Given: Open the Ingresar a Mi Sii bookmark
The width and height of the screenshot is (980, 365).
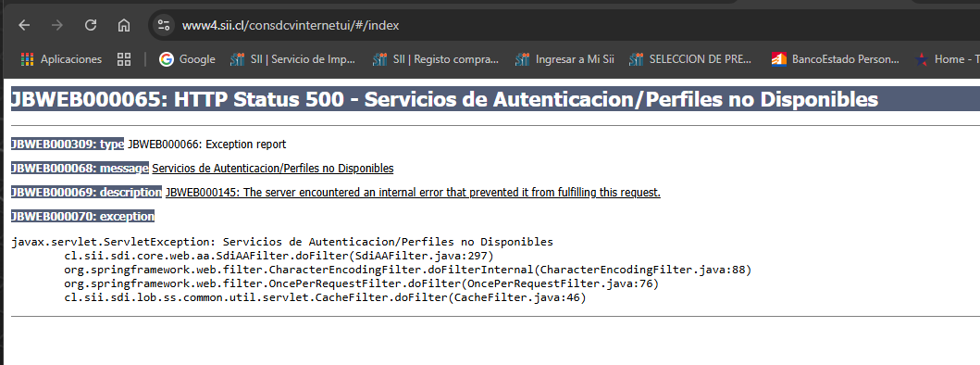Looking at the screenshot, I should pos(564,59).
